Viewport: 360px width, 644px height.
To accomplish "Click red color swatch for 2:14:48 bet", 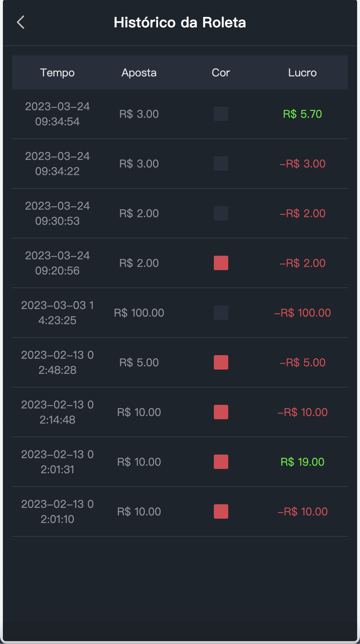I will click(221, 412).
